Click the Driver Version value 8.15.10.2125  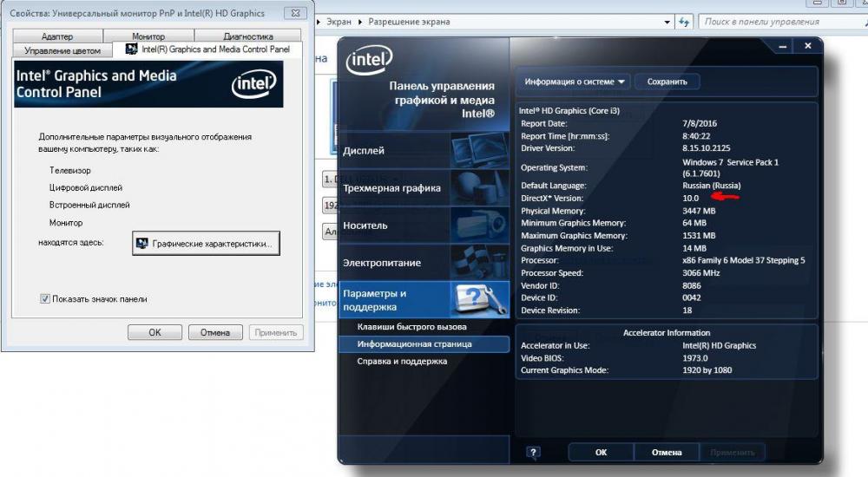coord(707,148)
